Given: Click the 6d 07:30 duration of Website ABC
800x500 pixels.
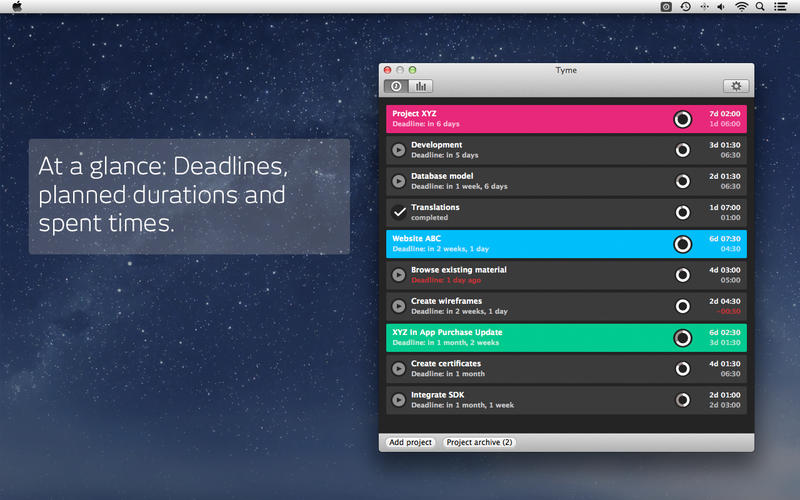Looking at the screenshot, I should pos(724,239).
